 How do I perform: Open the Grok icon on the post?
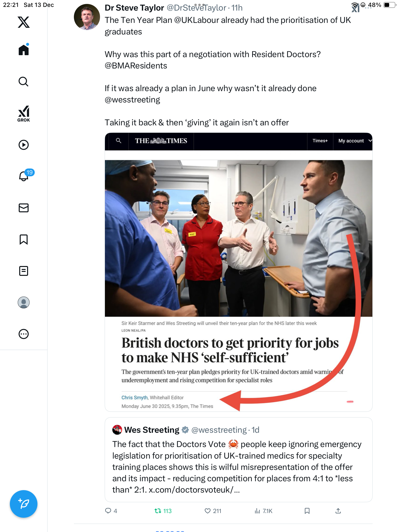[x=355, y=8]
